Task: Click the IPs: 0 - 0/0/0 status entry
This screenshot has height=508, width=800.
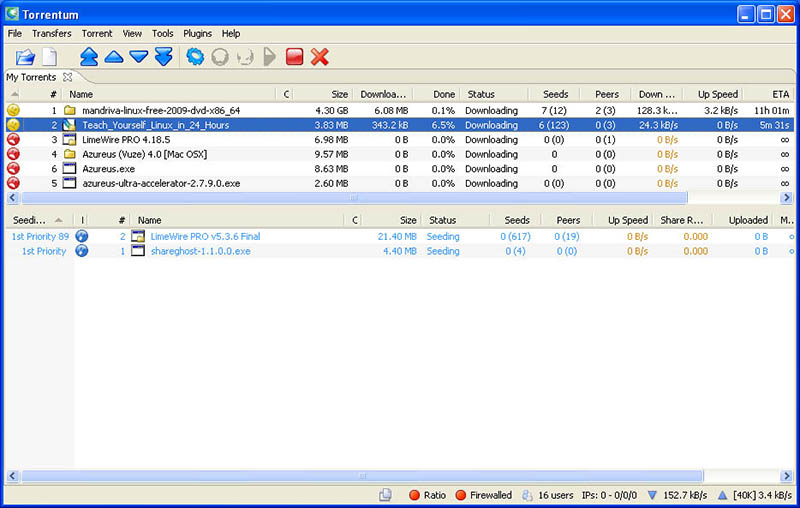Action: 609,495
